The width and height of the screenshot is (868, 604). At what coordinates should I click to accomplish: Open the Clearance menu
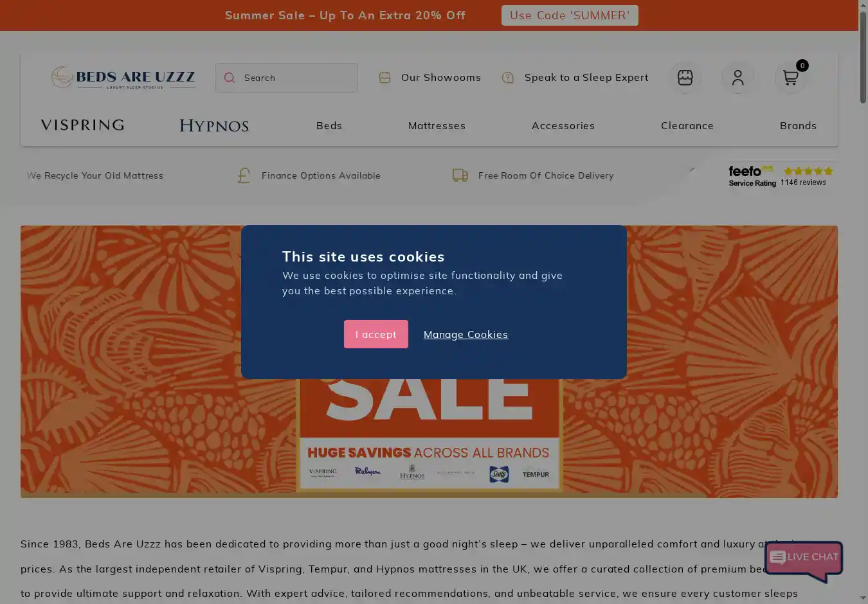687,126
